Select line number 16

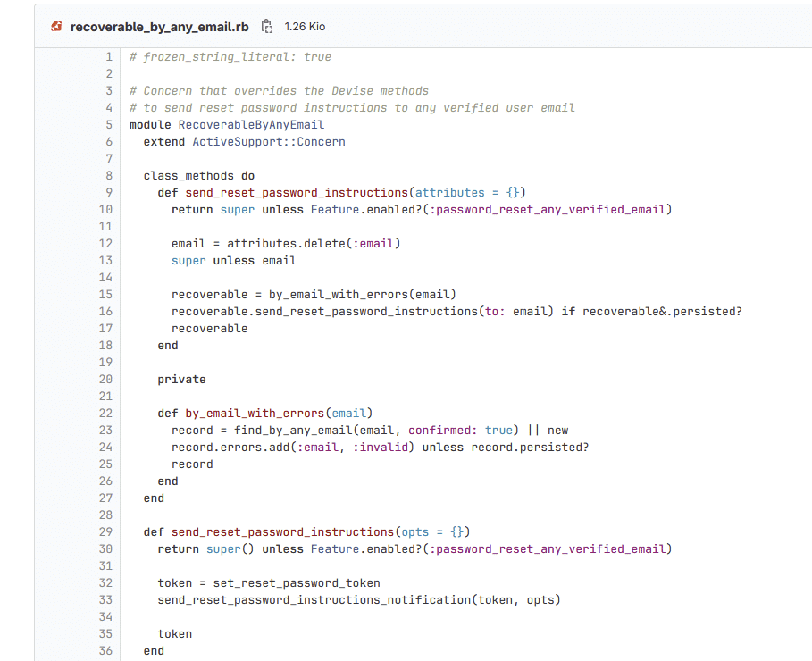pyautogui.click(x=105, y=312)
